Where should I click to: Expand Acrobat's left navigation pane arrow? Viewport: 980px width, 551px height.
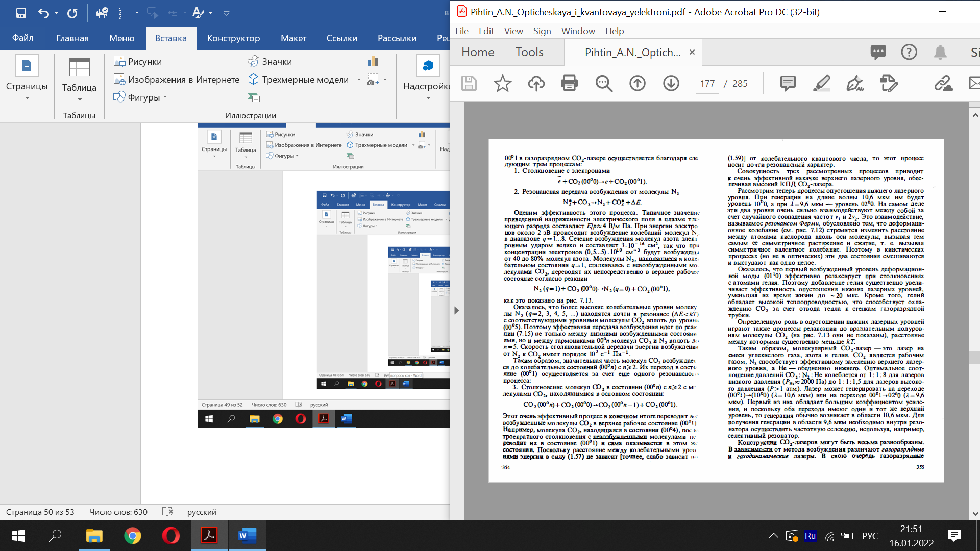pos(457,310)
